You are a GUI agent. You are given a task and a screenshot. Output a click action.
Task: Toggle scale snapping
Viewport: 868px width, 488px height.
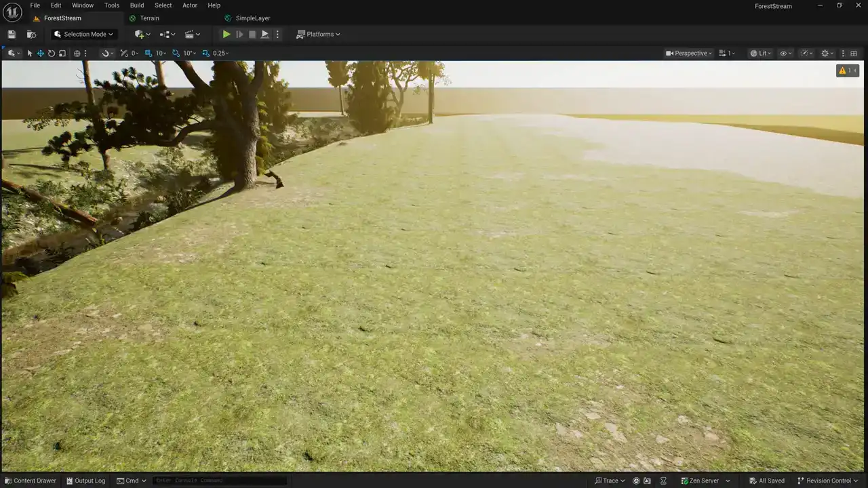[x=205, y=54]
